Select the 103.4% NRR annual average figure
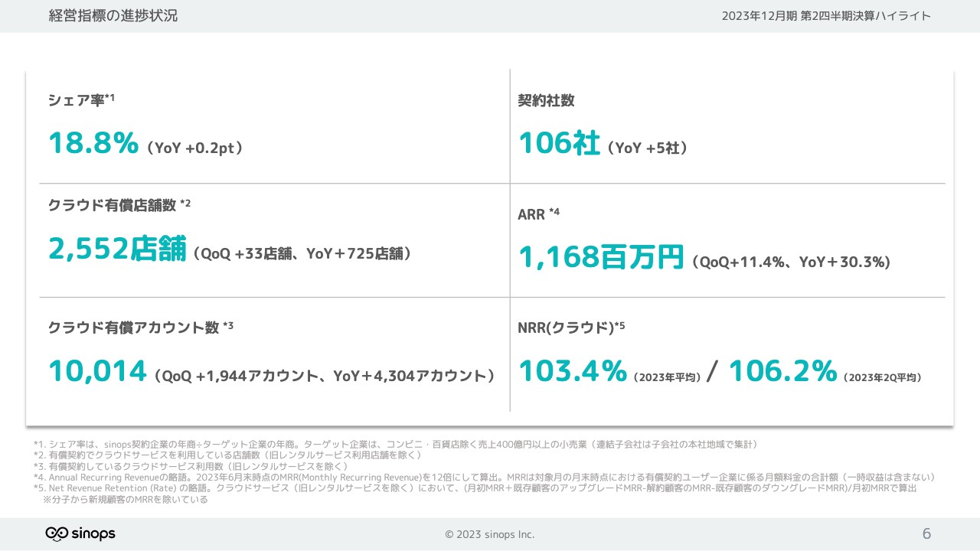The height and width of the screenshot is (551, 980). [x=573, y=371]
